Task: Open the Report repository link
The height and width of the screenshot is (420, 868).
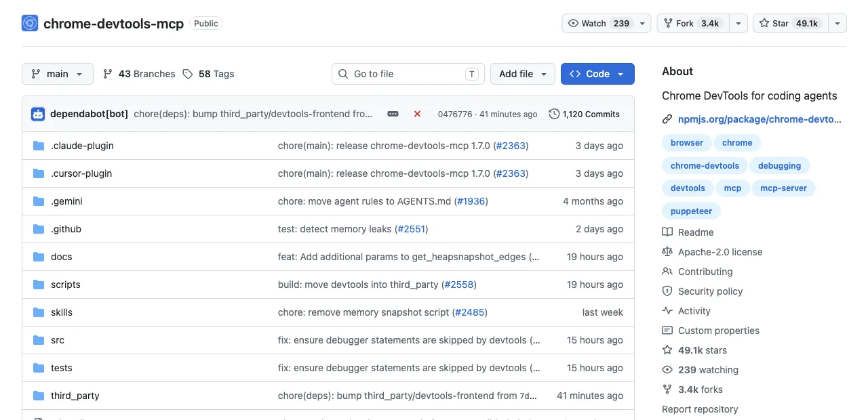Action: pos(700,409)
